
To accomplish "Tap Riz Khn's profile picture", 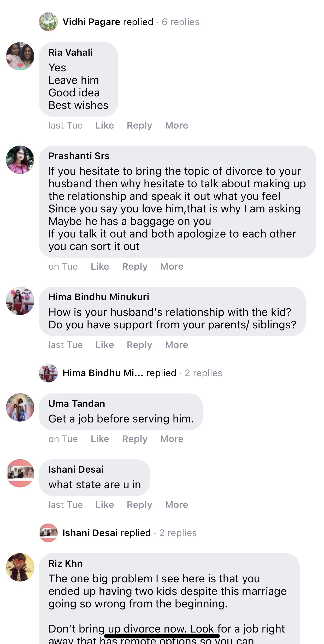I will (x=20, y=567).
